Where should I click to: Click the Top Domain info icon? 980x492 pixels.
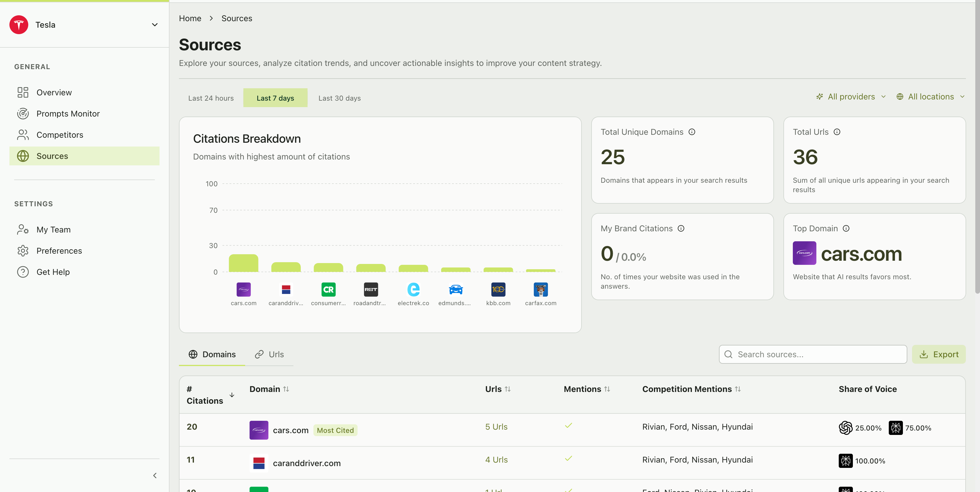[846, 228]
